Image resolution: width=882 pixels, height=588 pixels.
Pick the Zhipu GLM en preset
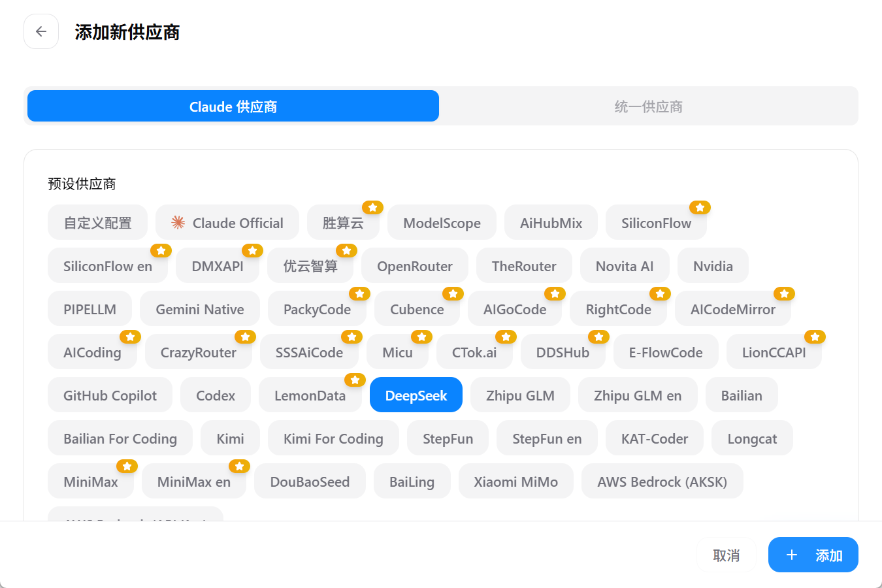pyautogui.click(x=638, y=395)
